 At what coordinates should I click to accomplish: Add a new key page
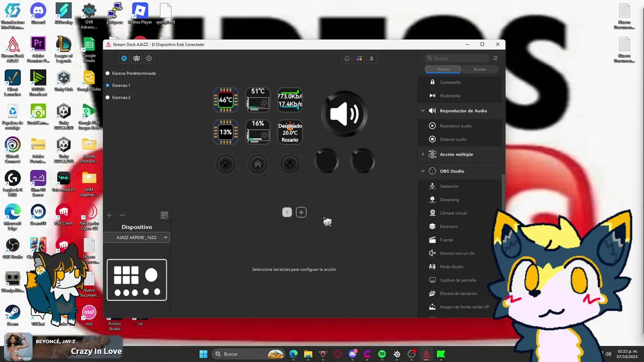point(301,212)
